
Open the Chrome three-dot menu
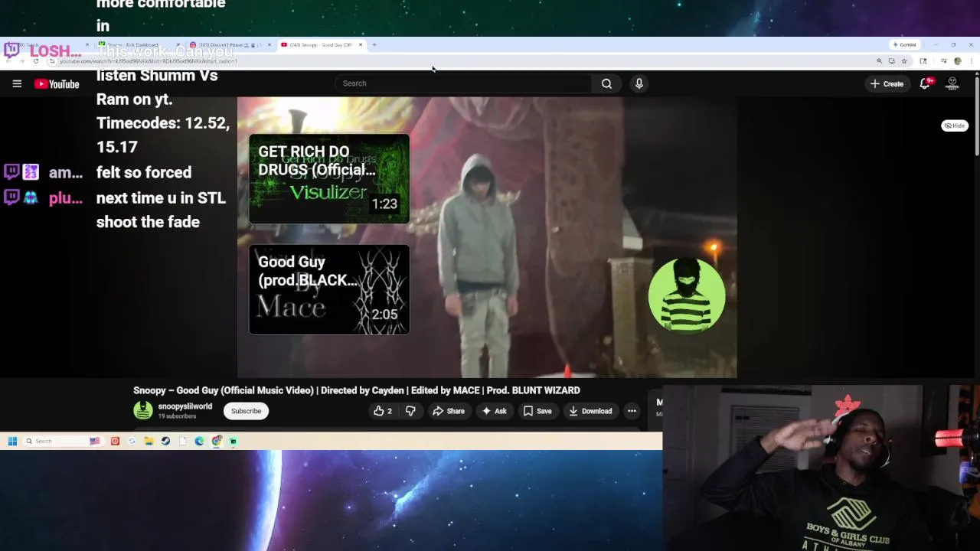point(970,61)
